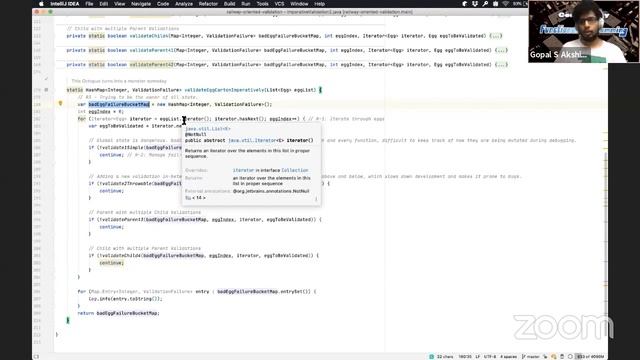Click the Wi-Fi icon in the menu bar

pos(506,4)
